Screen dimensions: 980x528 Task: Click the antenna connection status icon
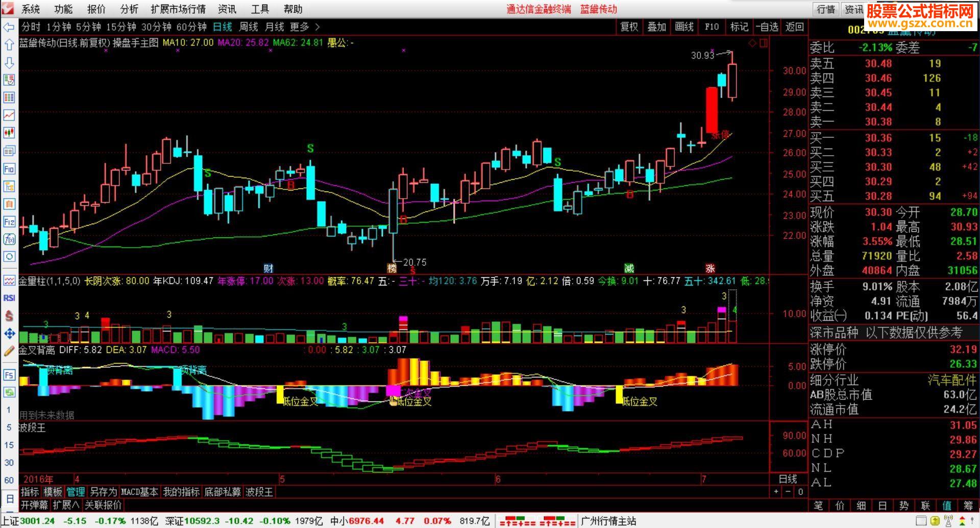tap(949, 521)
